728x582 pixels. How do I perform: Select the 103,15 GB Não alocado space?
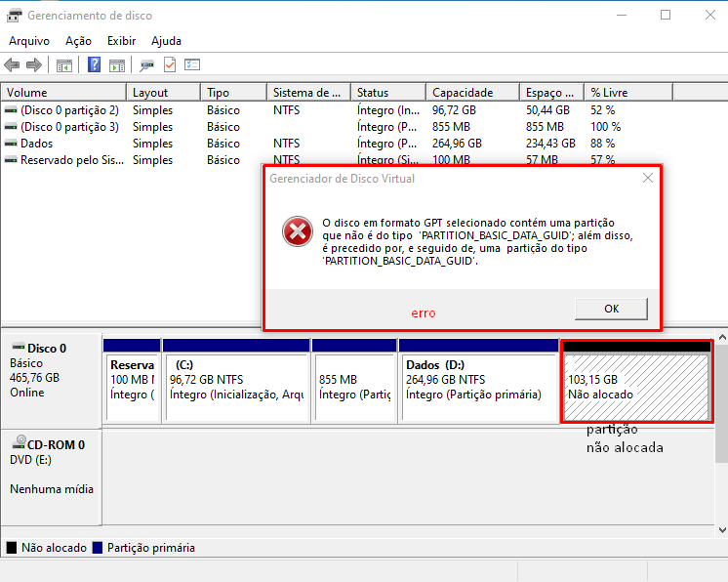tap(636, 382)
